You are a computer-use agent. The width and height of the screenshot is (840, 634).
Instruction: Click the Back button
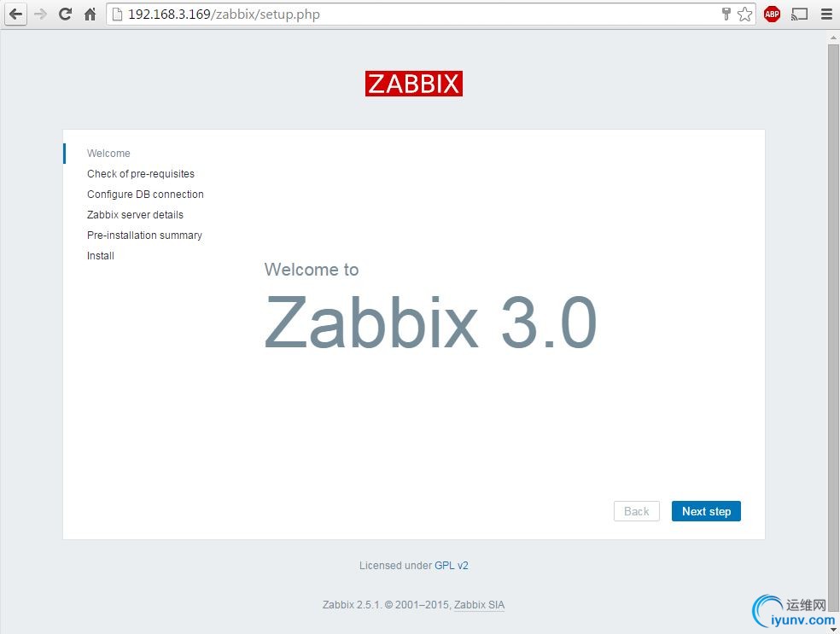click(637, 511)
